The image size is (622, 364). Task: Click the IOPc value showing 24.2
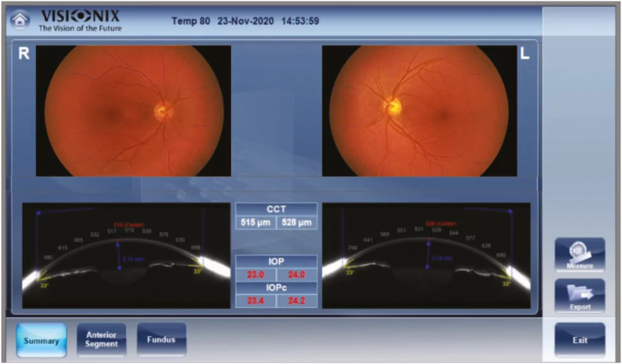[296, 299]
